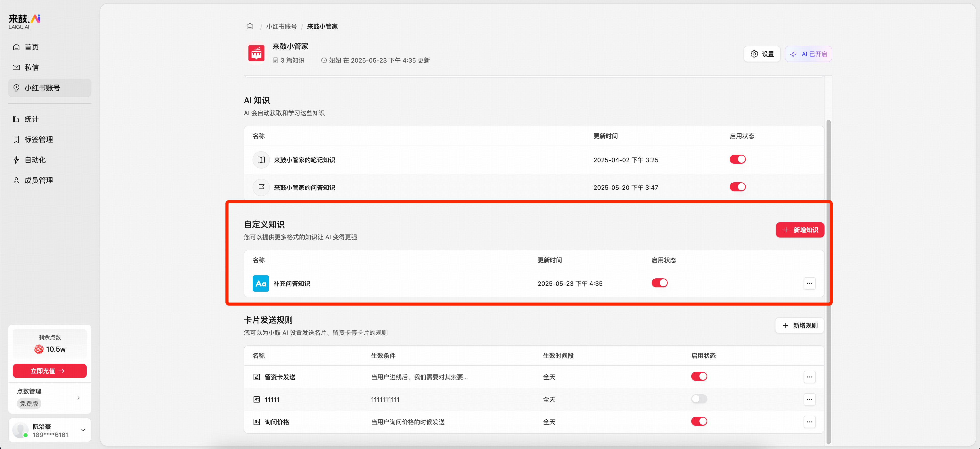Screen dimensions: 980x449
Task: Open 自动化 in the sidebar
Action: tap(34, 160)
